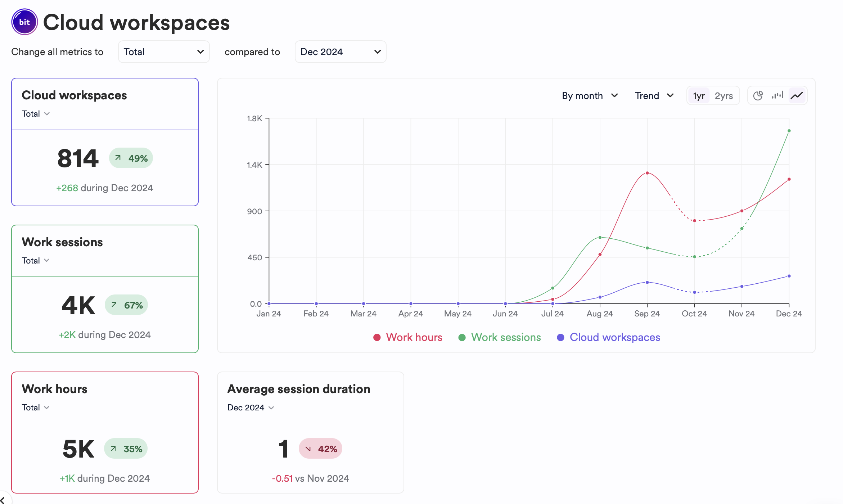This screenshot has height=504, width=843.
Task: Switch to pie chart view
Action: point(758,95)
